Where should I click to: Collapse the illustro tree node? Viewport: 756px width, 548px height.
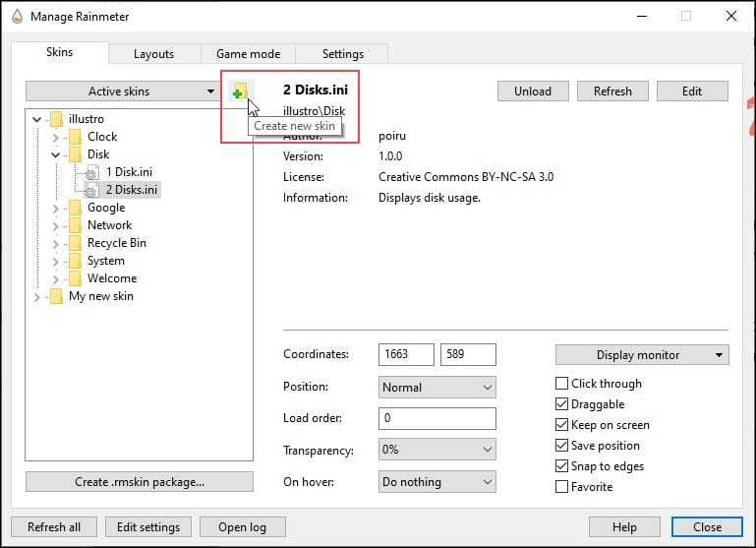click(x=37, y=119)
